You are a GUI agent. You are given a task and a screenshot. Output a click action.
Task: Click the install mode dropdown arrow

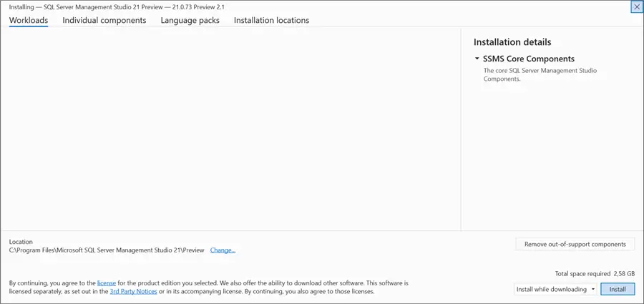coord(593,290)
